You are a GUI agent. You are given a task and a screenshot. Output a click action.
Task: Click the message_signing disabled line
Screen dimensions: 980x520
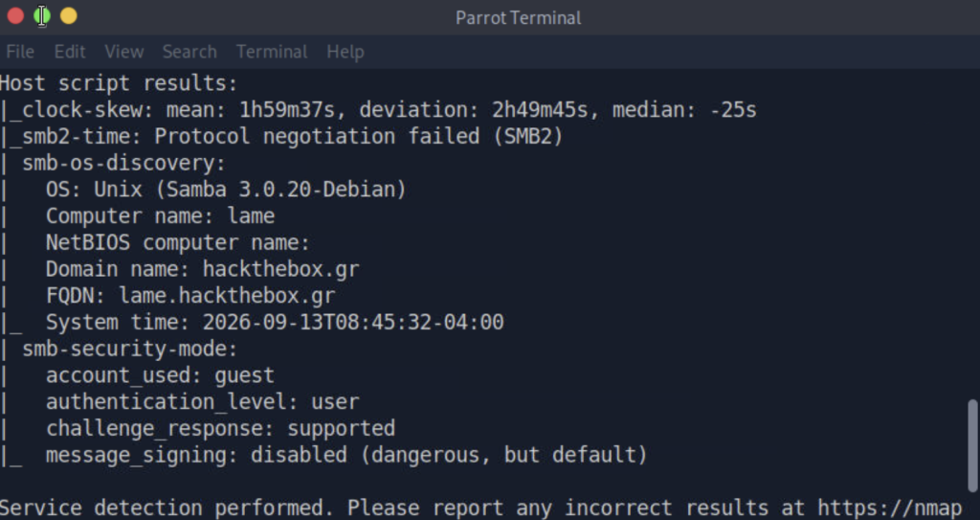coord(346,455)
